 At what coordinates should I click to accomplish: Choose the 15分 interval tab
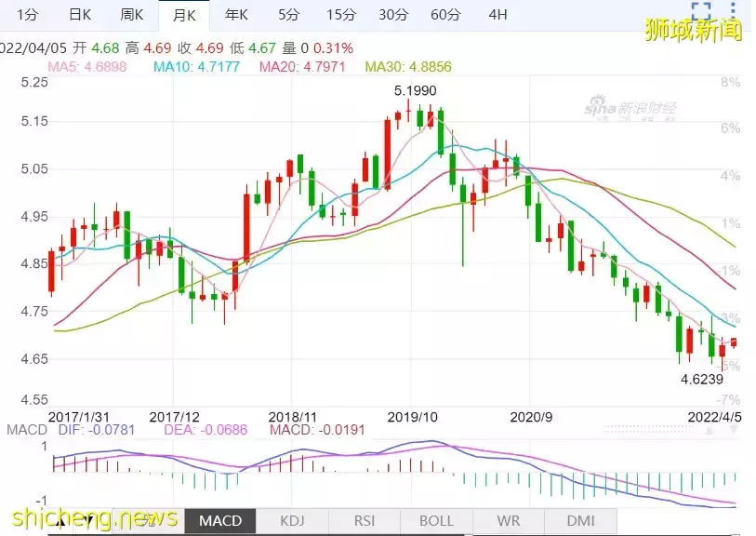pos(341,14)
